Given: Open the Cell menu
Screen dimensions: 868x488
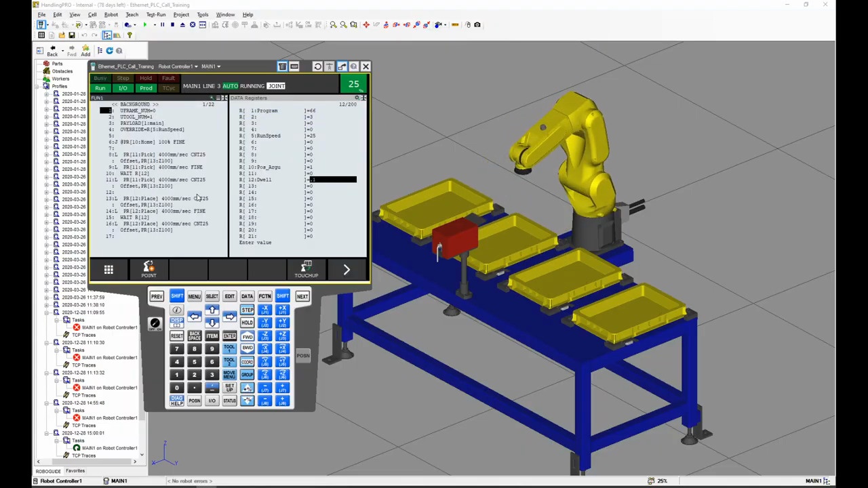Looking at the screenshot, I should pyautogui.click(x=92, y=14).
